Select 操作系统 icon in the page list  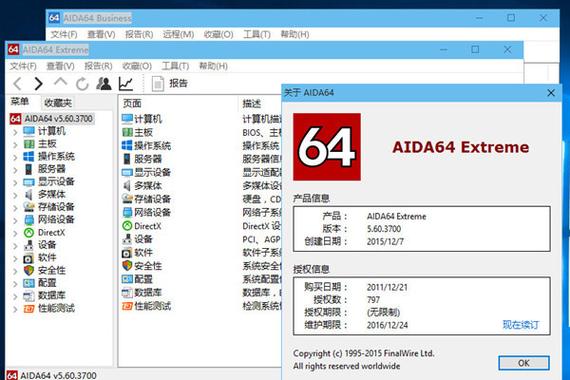coord(127,145)
